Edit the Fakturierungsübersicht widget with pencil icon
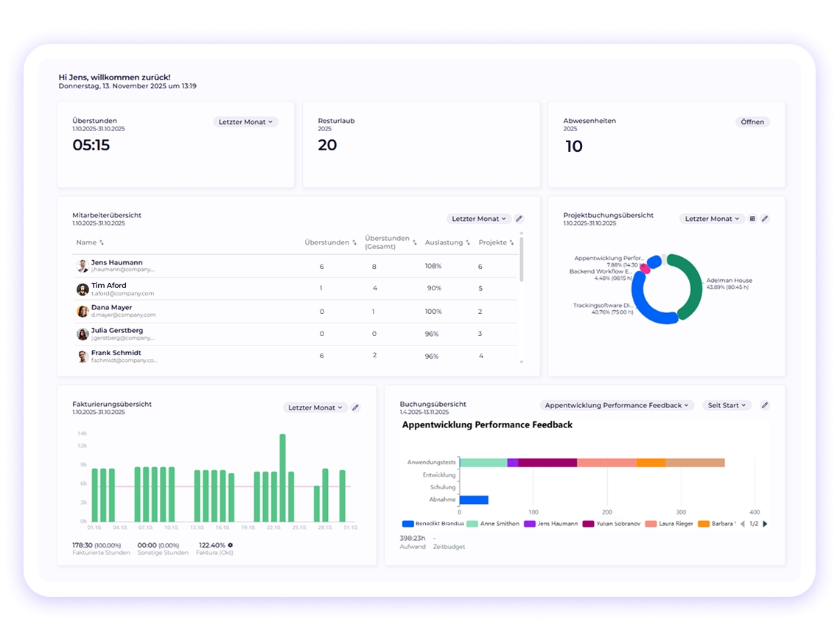840x641 pixels. point(355,407)
